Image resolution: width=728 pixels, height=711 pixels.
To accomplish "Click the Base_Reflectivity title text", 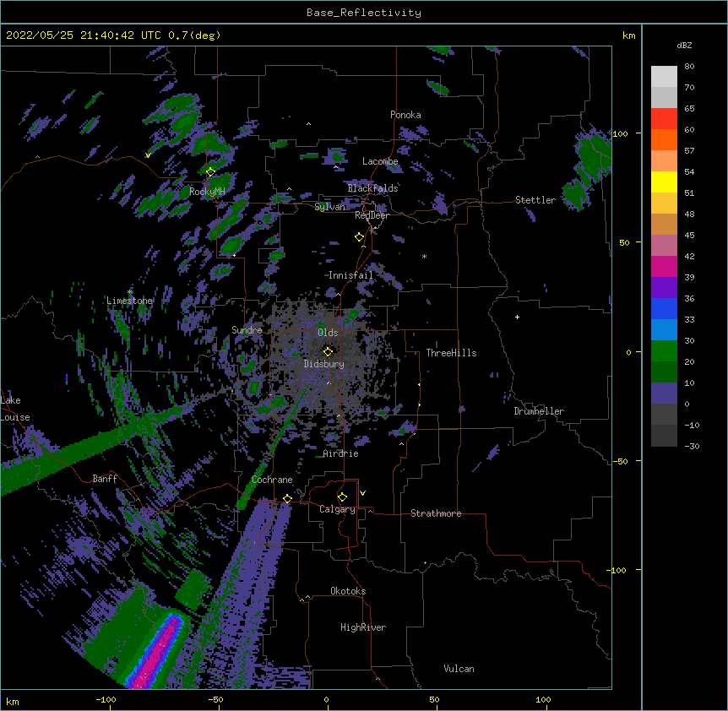I will (x=364, y=13).
